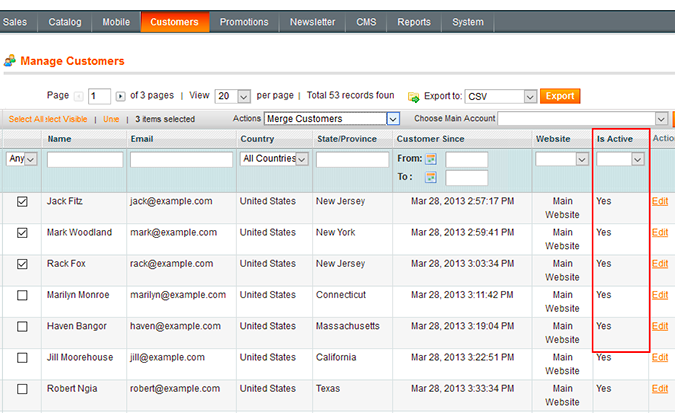Open the Customer Since From calendar picker
The height and width of the screenshot is (413, 675).
(432, 159)
